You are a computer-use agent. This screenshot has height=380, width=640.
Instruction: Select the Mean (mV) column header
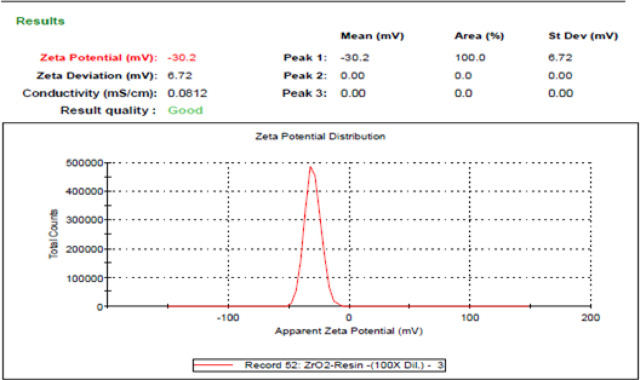372,36
